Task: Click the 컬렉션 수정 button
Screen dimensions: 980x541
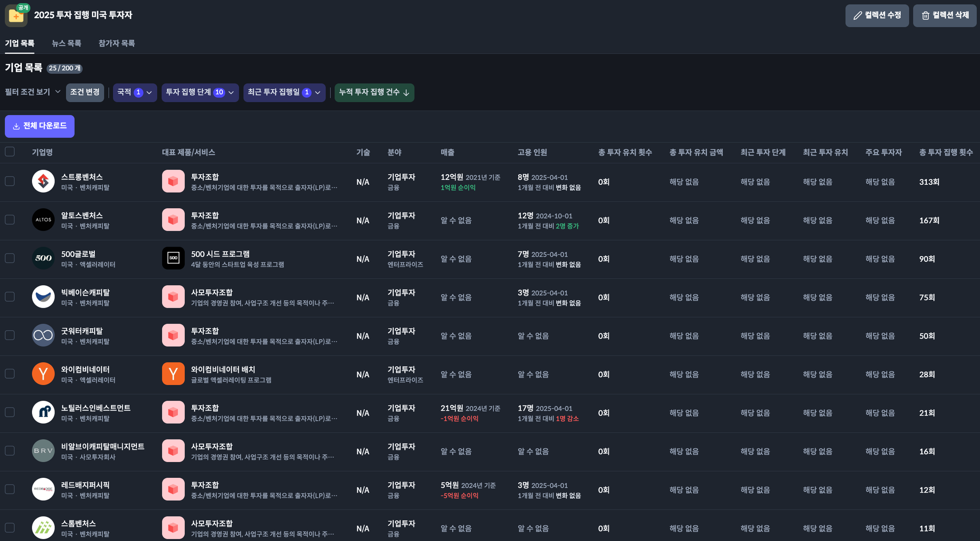Action: [x=877, y=15]
